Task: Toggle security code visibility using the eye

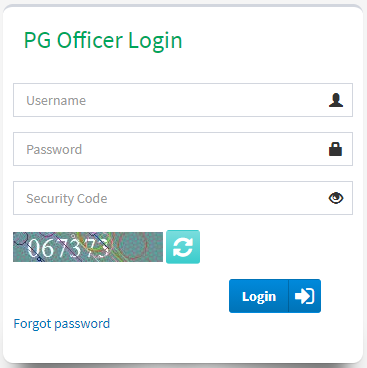Action: (336, 198)
